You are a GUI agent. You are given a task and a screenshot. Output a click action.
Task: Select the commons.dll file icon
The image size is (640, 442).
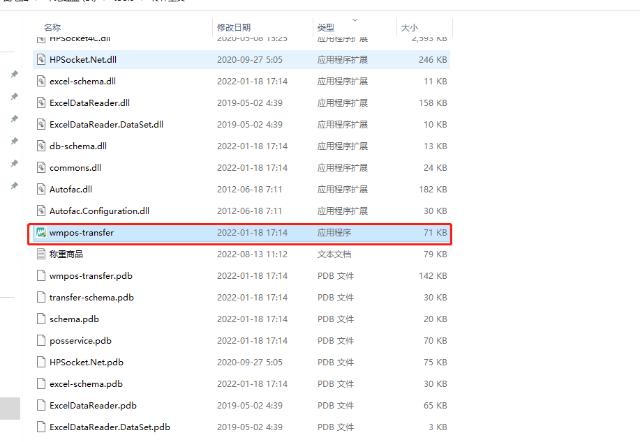41,167
